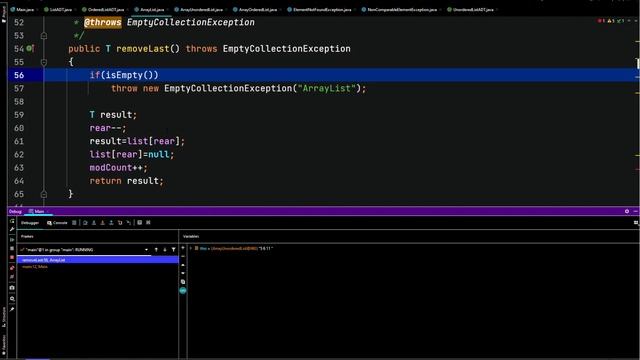Click on highlighted line 56 if(isEmpty())
640x360 pixels.
(x=124, y=75)
